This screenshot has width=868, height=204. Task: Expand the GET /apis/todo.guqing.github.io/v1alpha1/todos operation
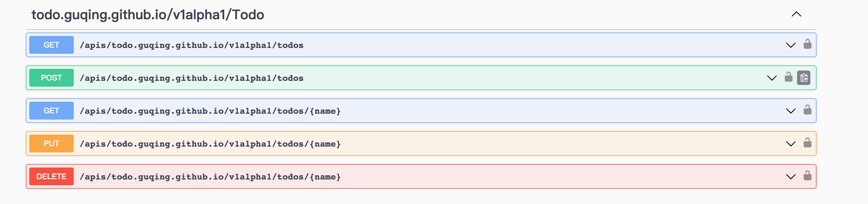click(x=791, y=45)
